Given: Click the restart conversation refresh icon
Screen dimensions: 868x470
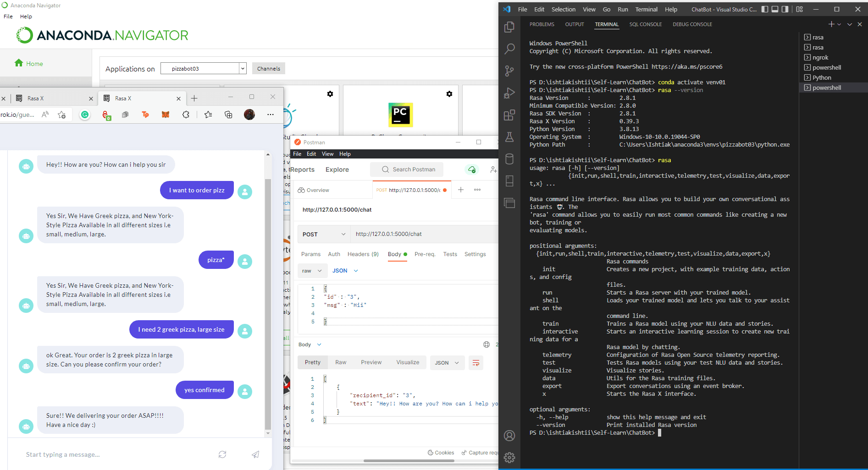Looking at the screenshot, I should tap(222, 454).
